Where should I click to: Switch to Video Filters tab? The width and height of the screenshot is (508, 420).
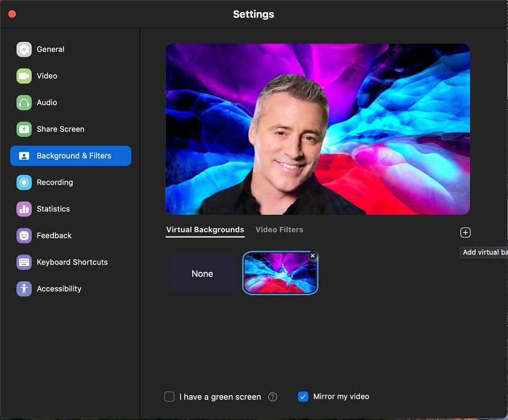(279, 230)
